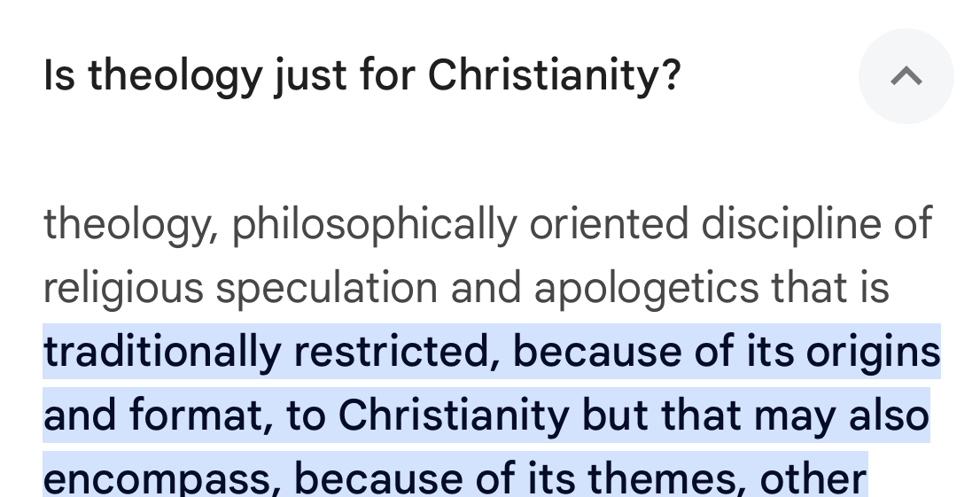
Task: Click the highlighted phrase 'and format'
Action: point(158,415)
